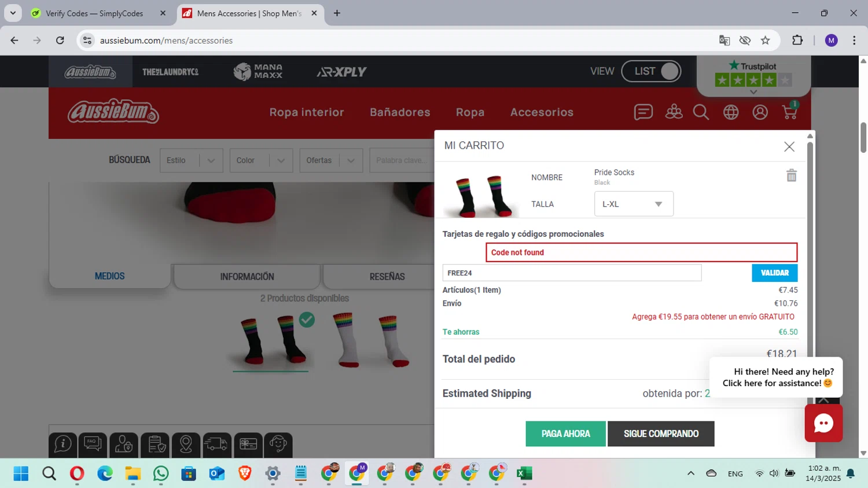Open the Ropa menu

[x=470, y=112]
